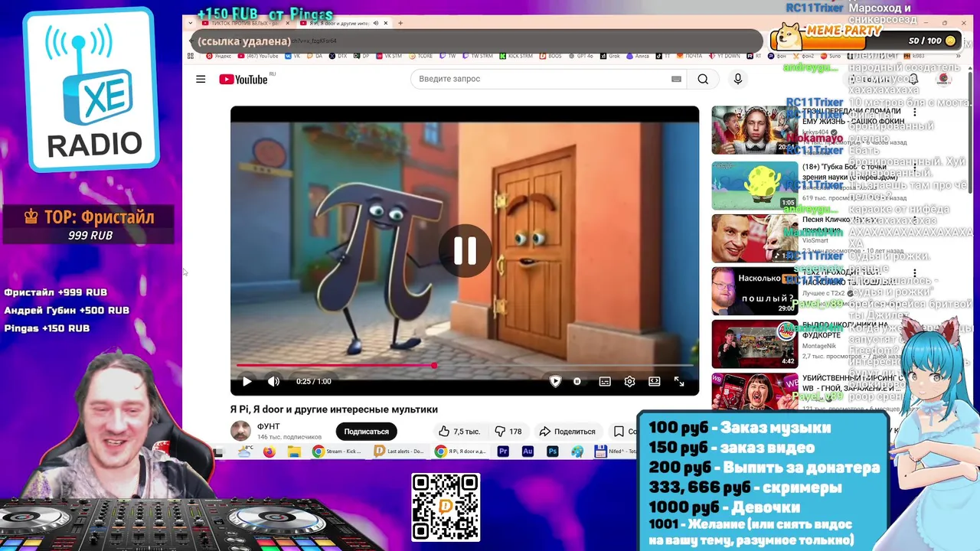Open the YouTube account avatar menu

[944, 79]
